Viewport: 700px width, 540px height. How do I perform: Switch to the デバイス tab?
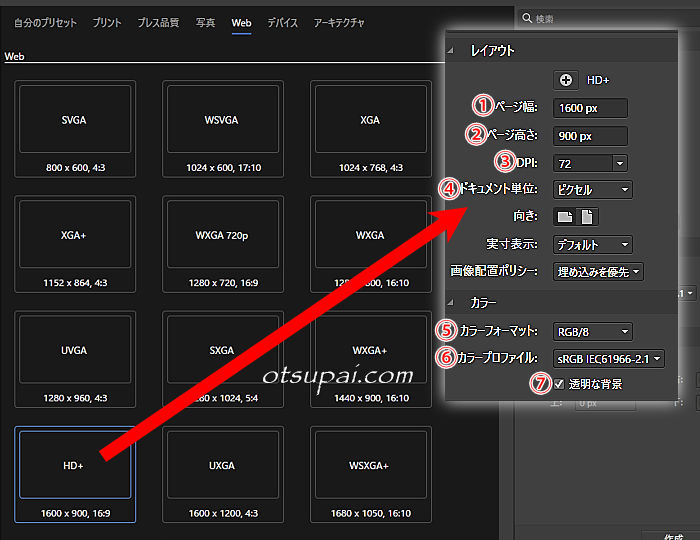tap(282, 22)
